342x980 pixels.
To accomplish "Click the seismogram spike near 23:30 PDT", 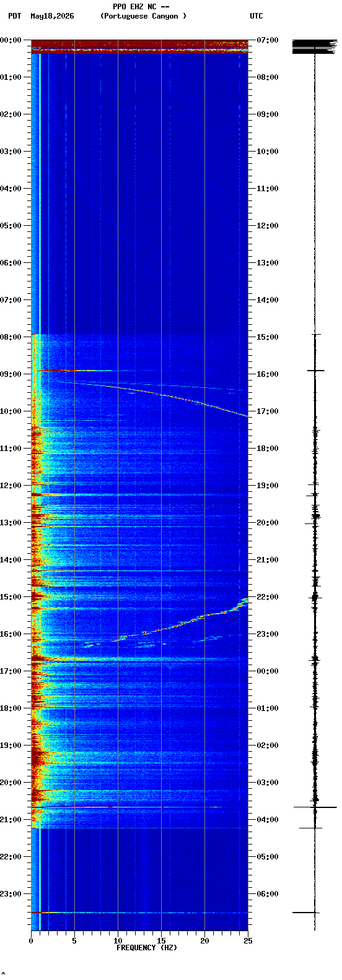I will [x=306, y=912].
